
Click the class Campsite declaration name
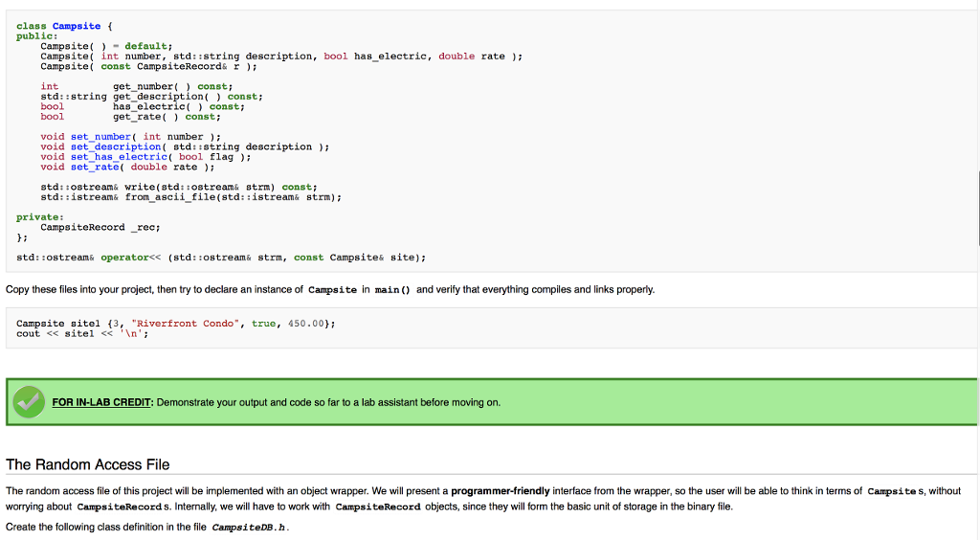(x=77, y=26)
